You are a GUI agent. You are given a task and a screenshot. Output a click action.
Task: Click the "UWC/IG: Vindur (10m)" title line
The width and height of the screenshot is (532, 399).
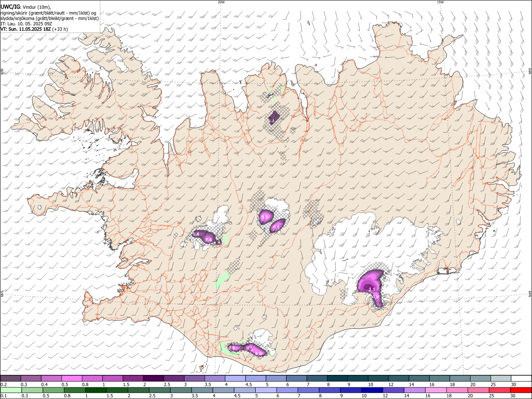tap(26, 7)
